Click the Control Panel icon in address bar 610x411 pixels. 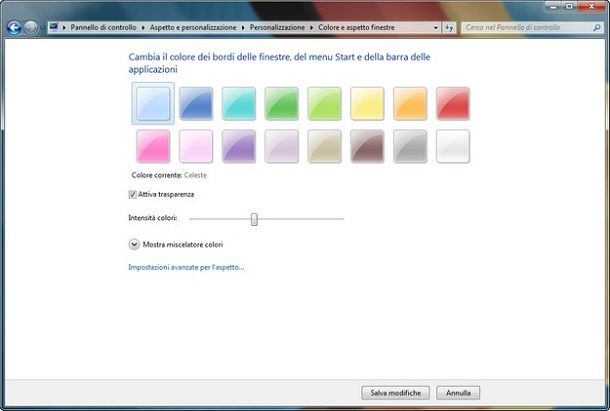tap(54, 27)
